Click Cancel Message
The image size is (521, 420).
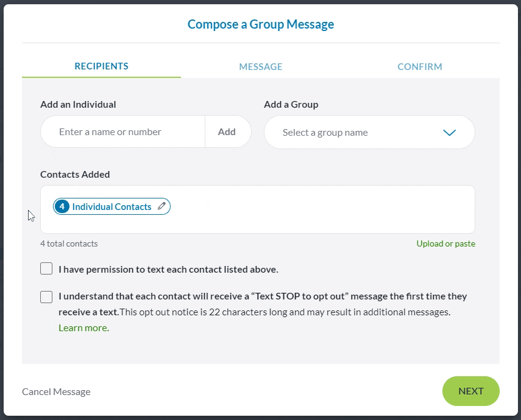tap(56, 392)
